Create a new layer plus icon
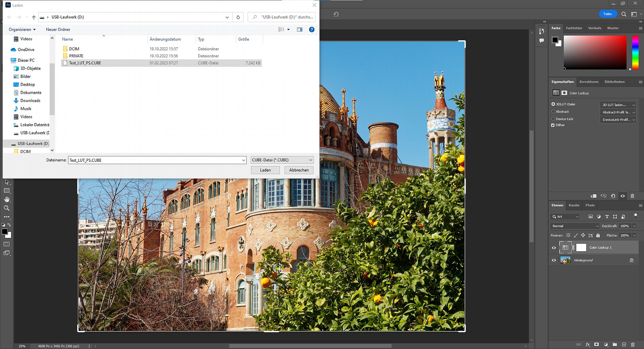 [x=624, y=344]
